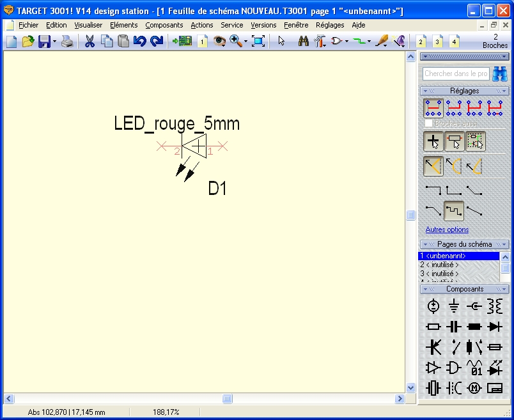Screen dimensions: 514x420
Task: Enable the 'Broches aussi' checkbox
Action: 428,123
